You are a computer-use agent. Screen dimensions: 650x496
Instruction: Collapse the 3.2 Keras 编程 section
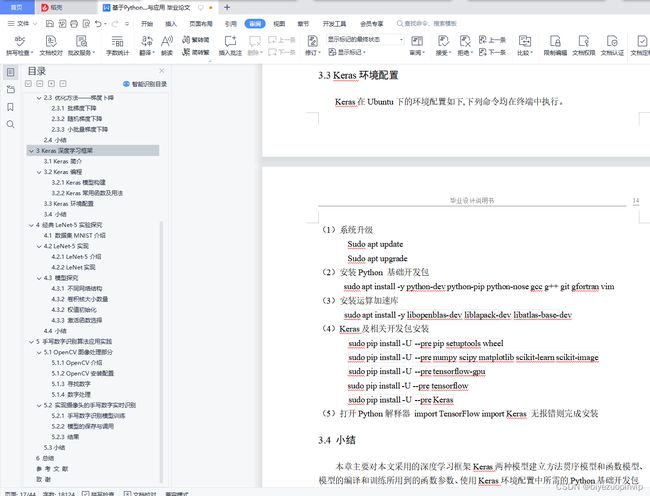(39, 172)
